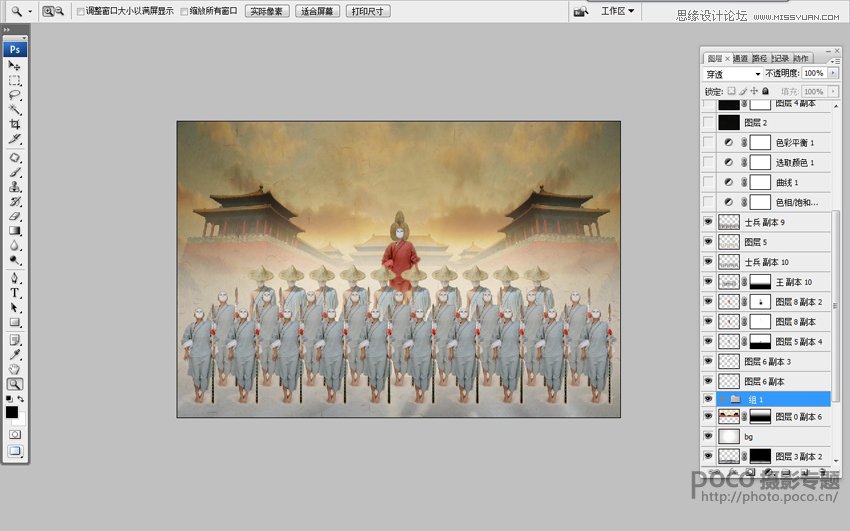Click the 适合屏幕 button

pos(317,11)
